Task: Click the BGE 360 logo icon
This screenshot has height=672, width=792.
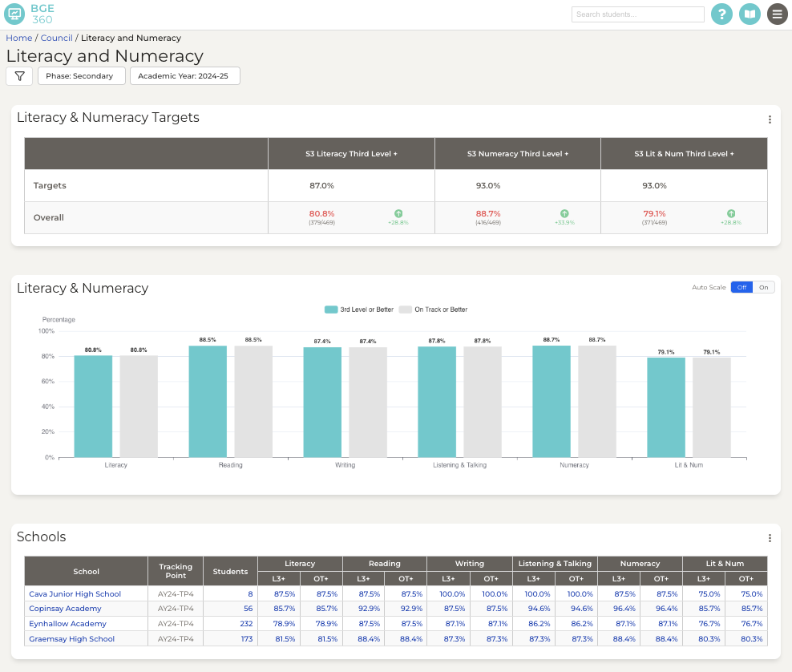Action: 14,14
